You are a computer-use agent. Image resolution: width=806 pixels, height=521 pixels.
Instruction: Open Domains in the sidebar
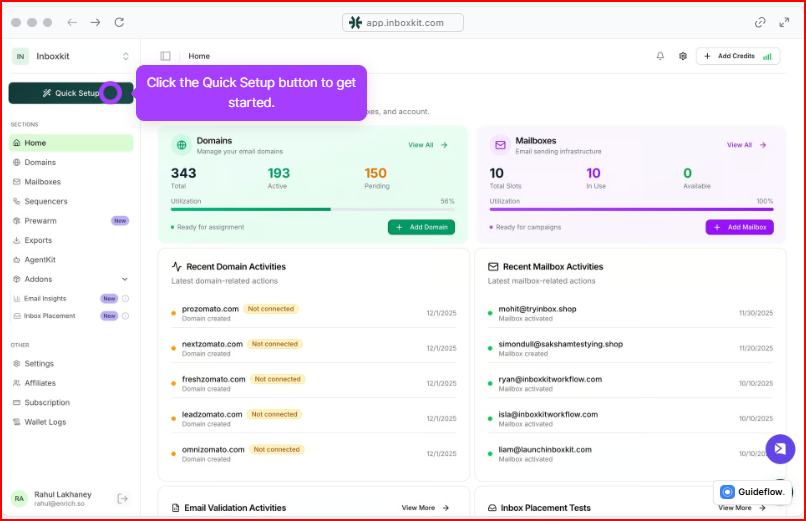71,162
